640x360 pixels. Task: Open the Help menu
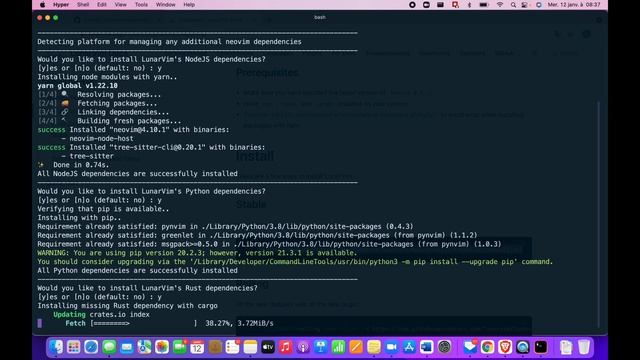coord(189,5)
